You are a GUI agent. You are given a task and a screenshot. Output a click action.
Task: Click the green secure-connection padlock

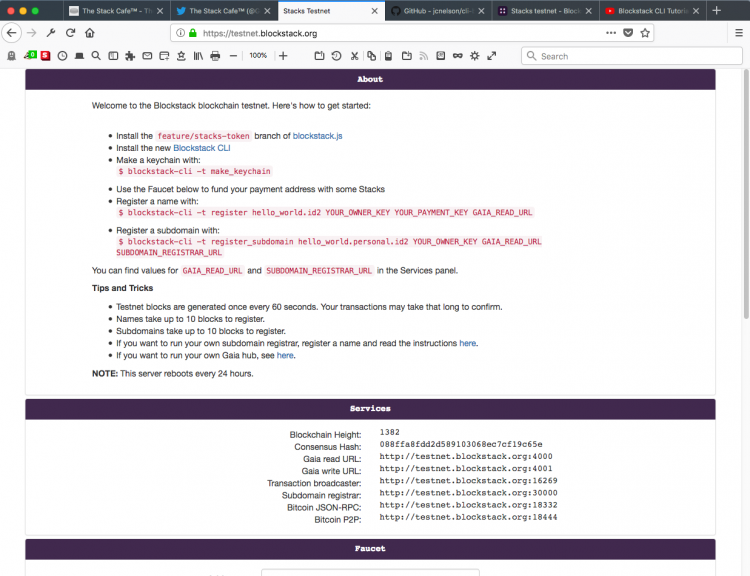pos(193,33)
